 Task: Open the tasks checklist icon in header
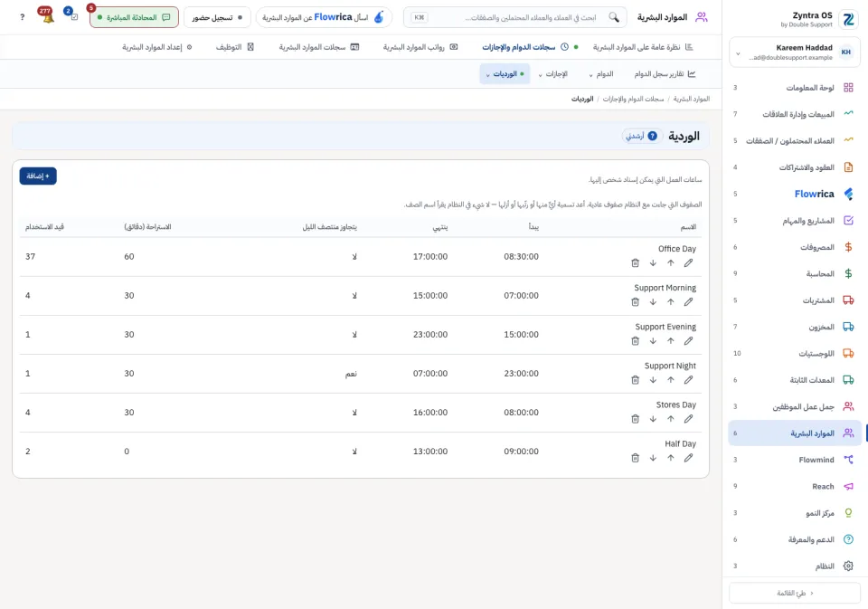[72, 15]
